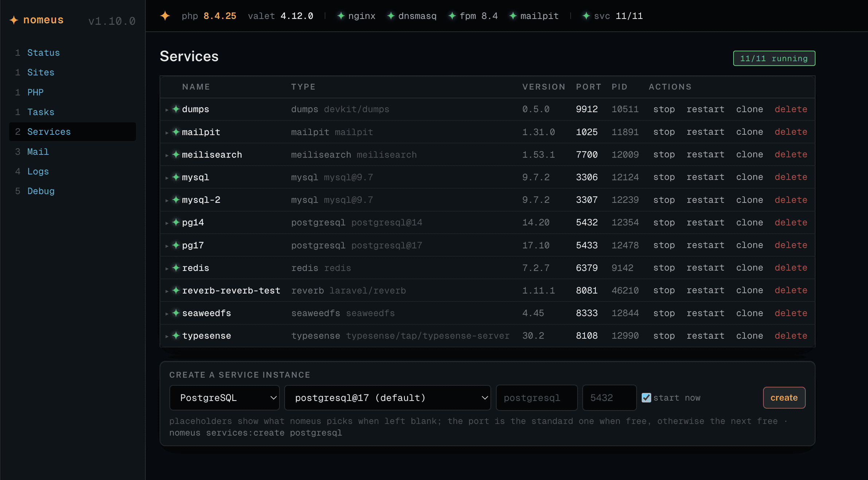
Task: Click PID 46210 in reverb row
Action: pos(625,290)
